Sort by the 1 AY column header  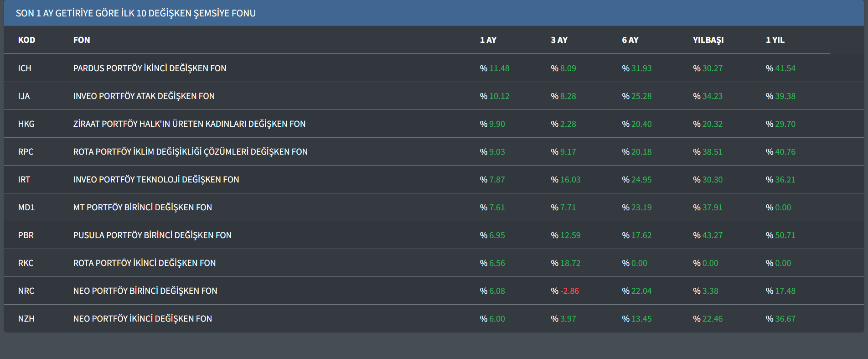point(488,40)
